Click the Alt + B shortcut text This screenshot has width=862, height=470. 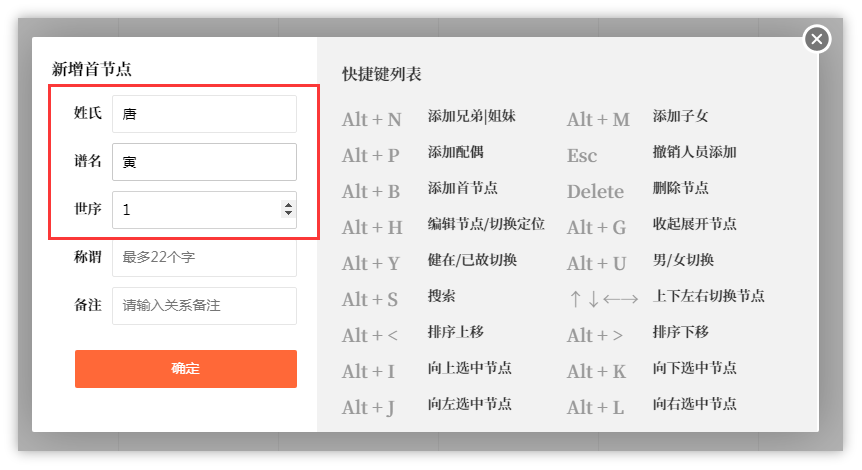click(x=371, y=191)
